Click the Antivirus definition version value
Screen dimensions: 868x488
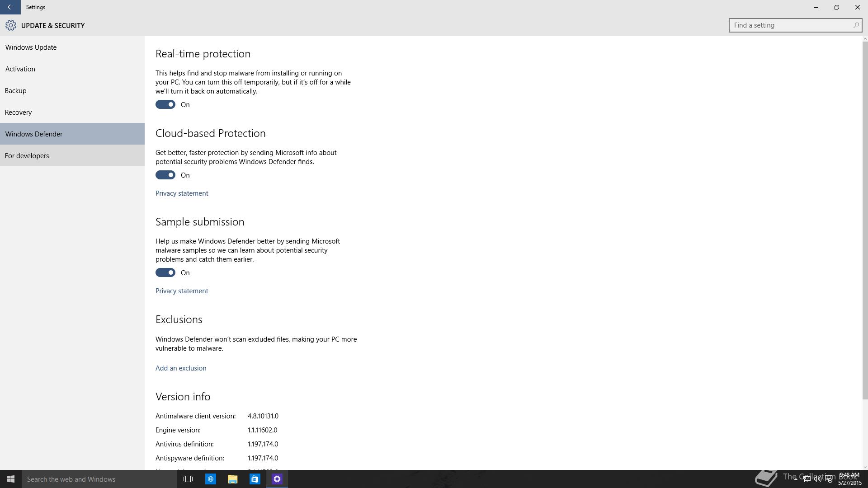(263, 444)
